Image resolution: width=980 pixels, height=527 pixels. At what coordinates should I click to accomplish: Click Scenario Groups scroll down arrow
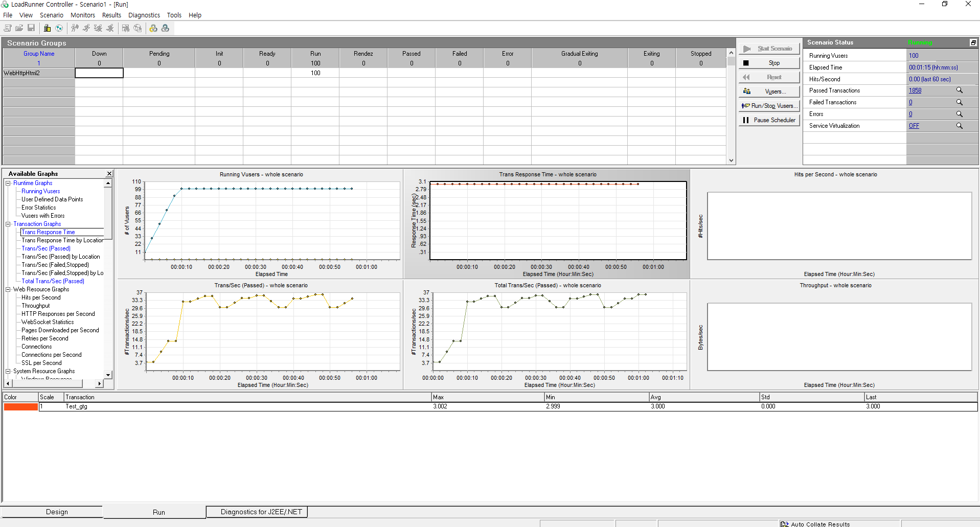731,161
